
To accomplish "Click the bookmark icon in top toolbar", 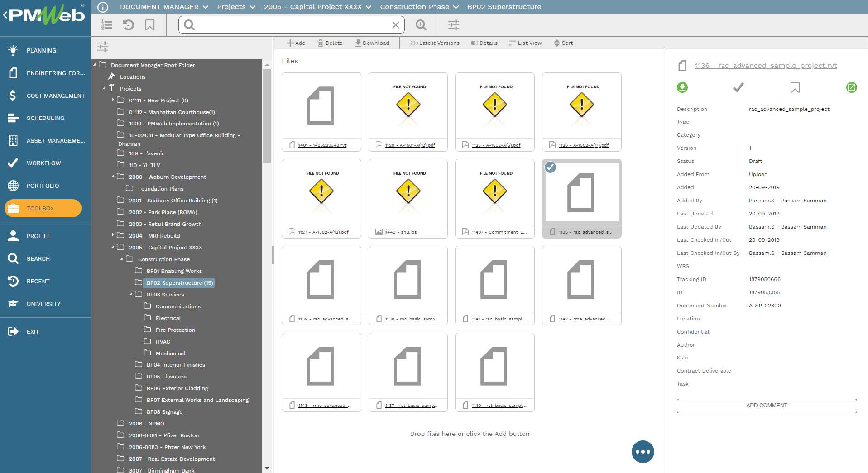I will tap(150, 25).
